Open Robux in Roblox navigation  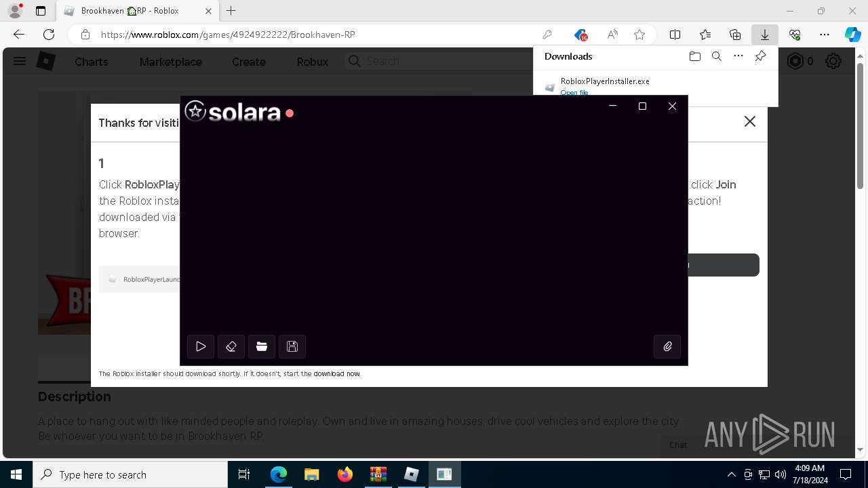313,62
